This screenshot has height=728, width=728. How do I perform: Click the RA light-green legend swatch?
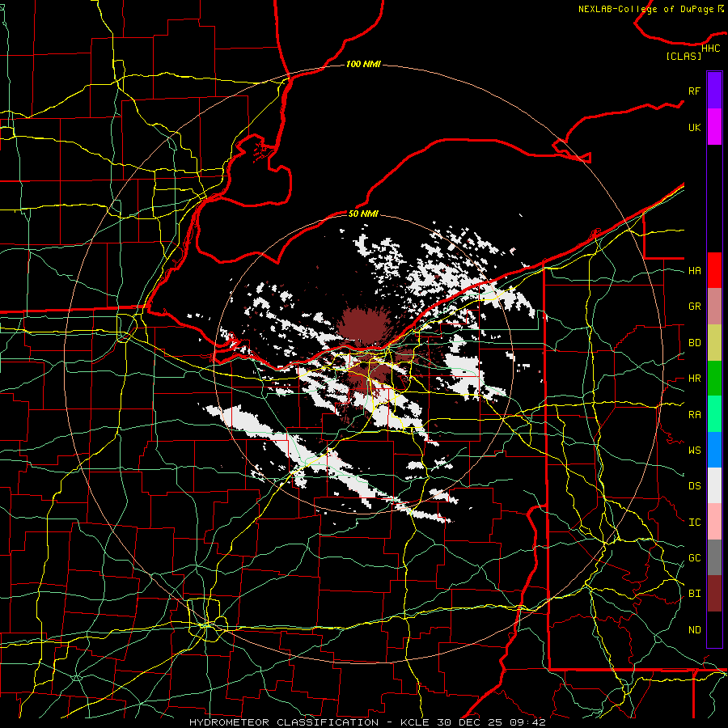pyautogui.click(x=714, y=414)
